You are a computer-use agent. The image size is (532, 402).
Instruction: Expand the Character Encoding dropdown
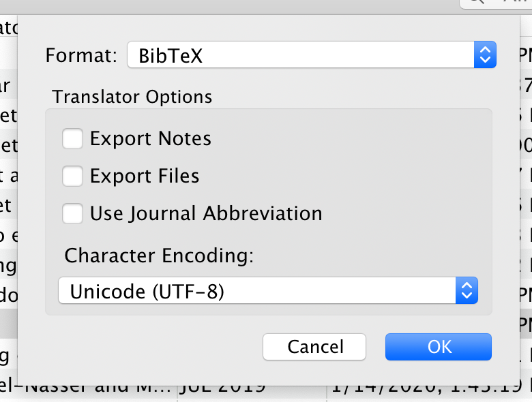click(267, 292)
